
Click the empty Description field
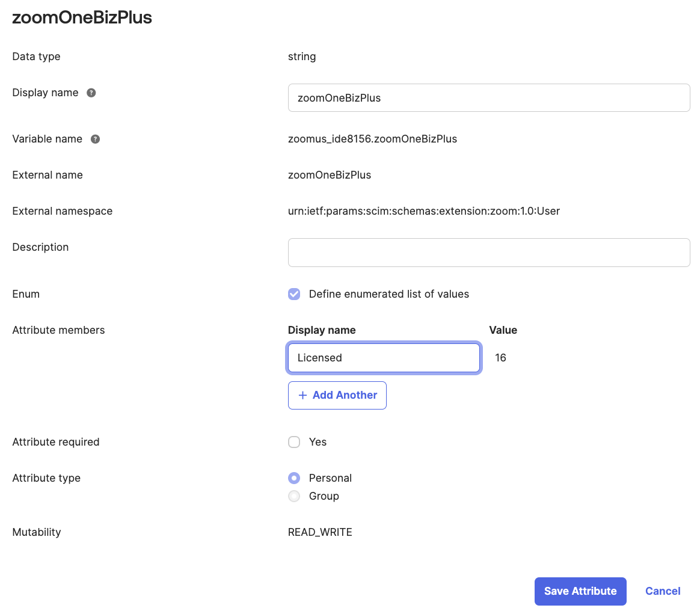pyautogui.click(x=488, y=253)
